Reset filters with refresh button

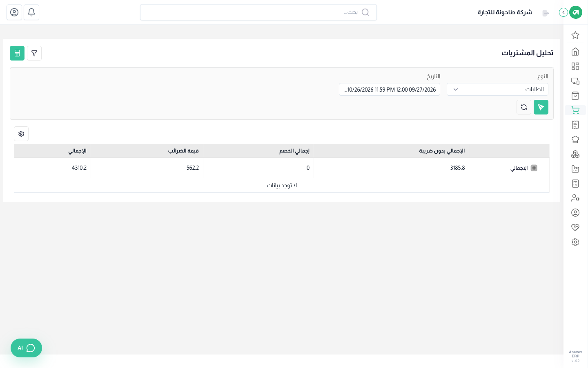[x=524, y=107]
